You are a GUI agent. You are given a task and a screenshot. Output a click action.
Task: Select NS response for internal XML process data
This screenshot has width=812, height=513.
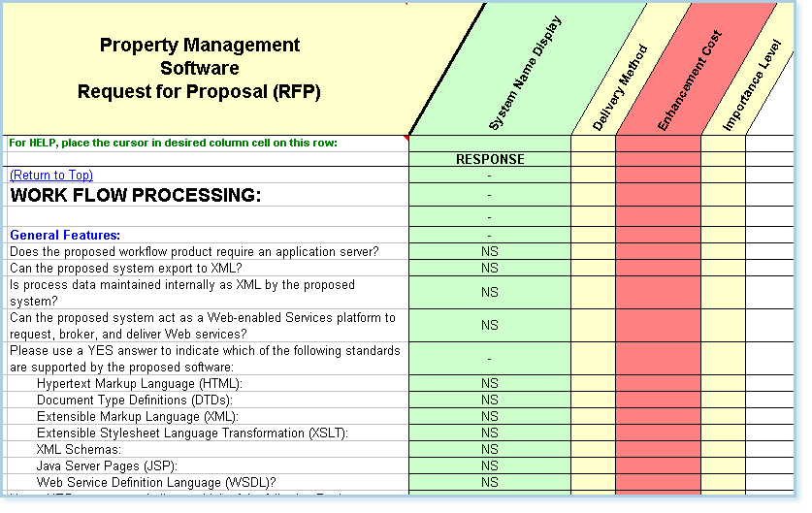click(x=490, y=293)
